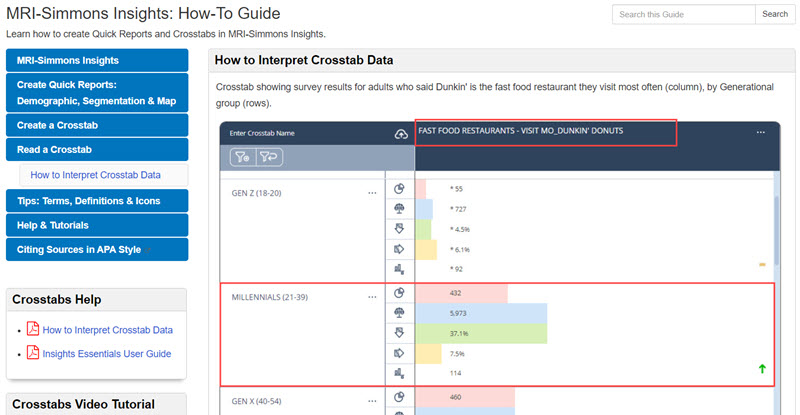The width and height of the screenshot is (800, 415).
Task: Open the three-dot menu in Dunkin' column header
Action: (x=761, y=132)
